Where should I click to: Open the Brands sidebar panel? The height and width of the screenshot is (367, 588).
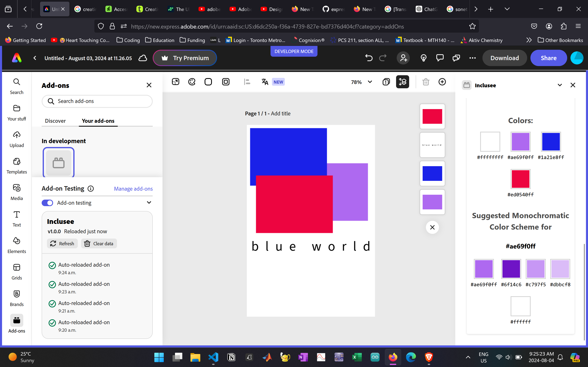click(17, 298)
